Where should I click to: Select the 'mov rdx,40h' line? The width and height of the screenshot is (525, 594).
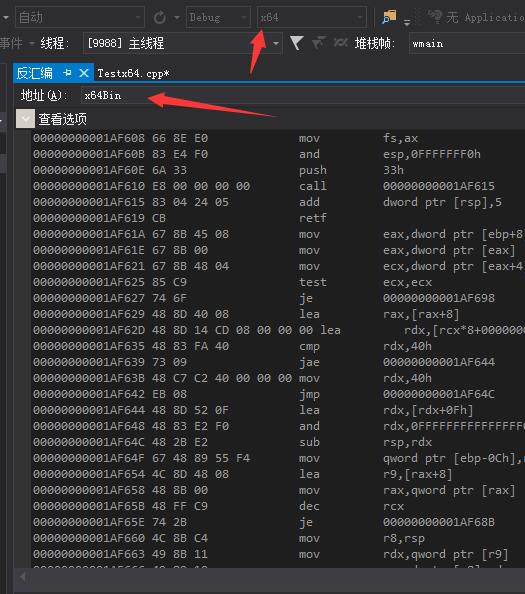[x=278, y=378]
